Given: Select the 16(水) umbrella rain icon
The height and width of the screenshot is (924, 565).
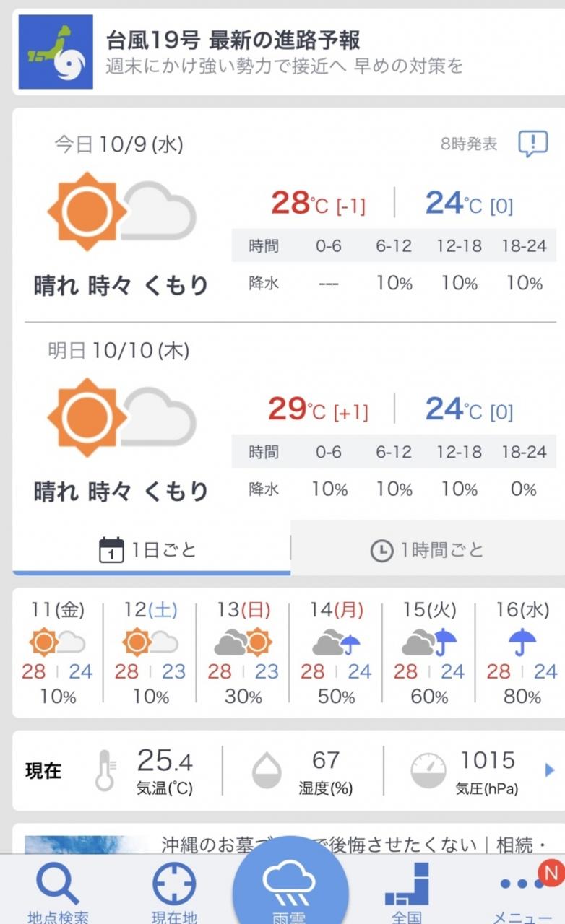Looking at the screenshot, I should 521,642.
